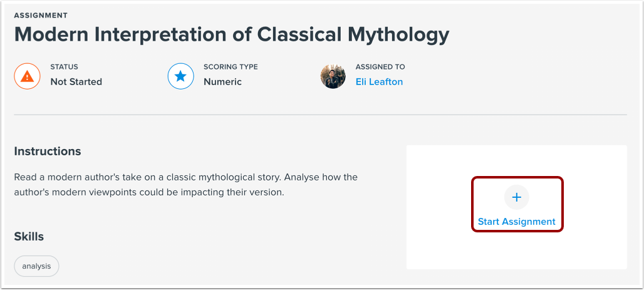
Task: Click the horizontal divider below the status row
Action: (x=320, y=115)
